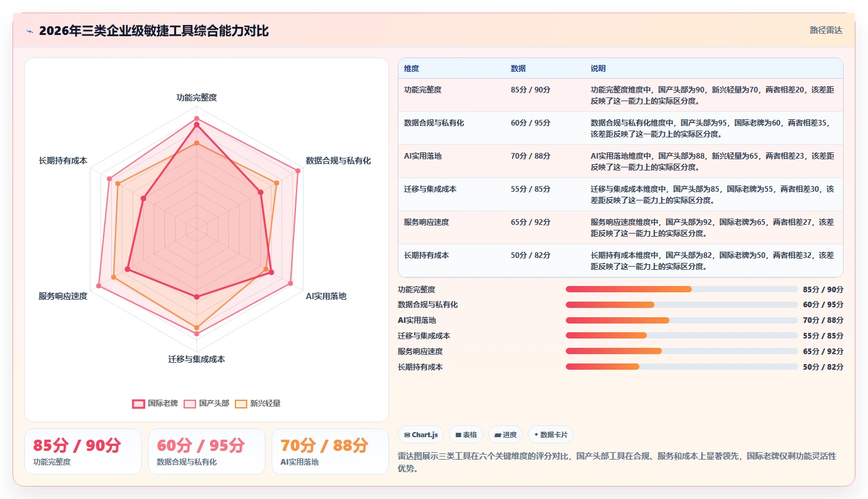Select the 数据卡片 chip

551,435
